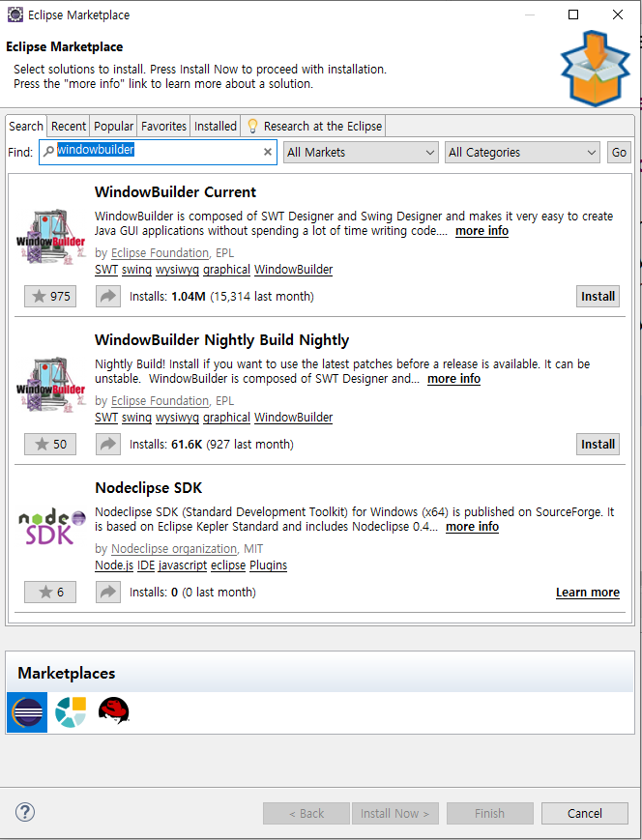Click Learn more for Nodeclipse SDK
Viewport: 642px width, 840px height.
(588, 592)
